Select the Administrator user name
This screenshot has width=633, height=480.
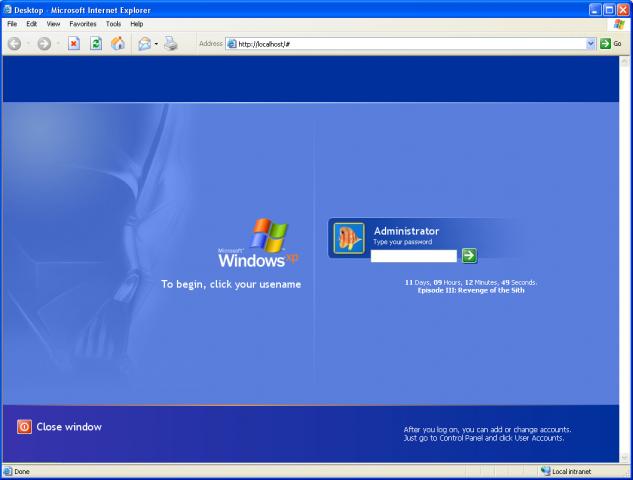pos(406,231)
